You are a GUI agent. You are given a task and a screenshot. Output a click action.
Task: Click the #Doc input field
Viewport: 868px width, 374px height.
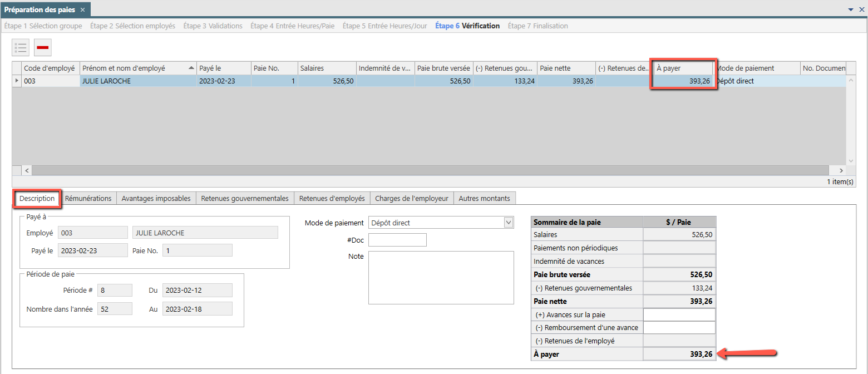397,240
